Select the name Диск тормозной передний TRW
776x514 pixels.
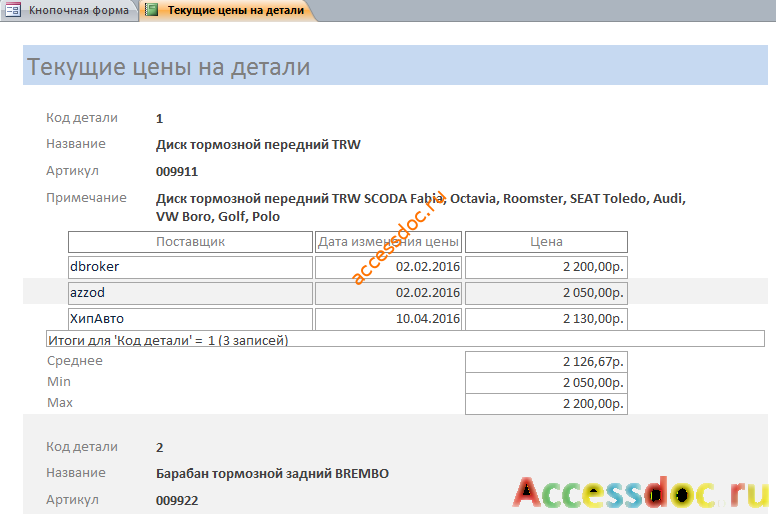point(258,145)
